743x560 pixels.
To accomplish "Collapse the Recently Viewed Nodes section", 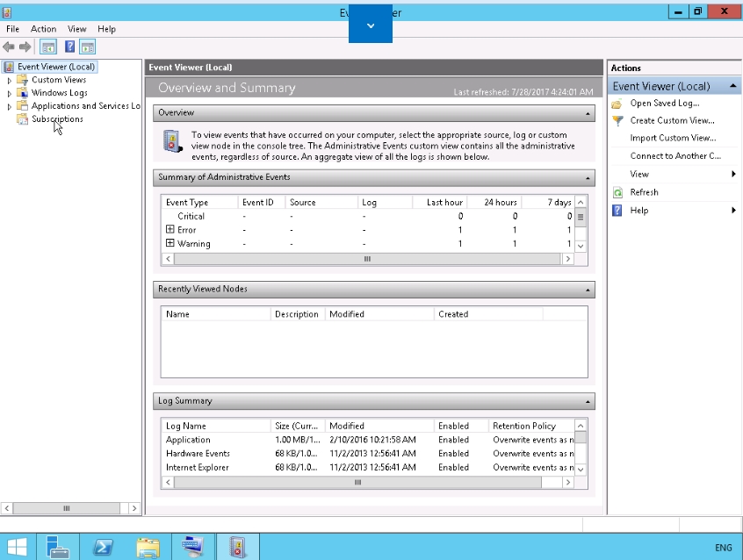I will coord(588,290).
